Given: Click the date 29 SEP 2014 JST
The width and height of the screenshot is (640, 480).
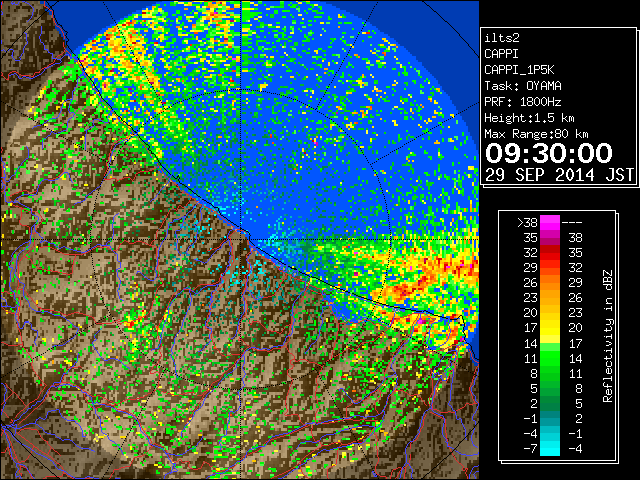Looking at the screenshot, I should [x=559, y=175].
